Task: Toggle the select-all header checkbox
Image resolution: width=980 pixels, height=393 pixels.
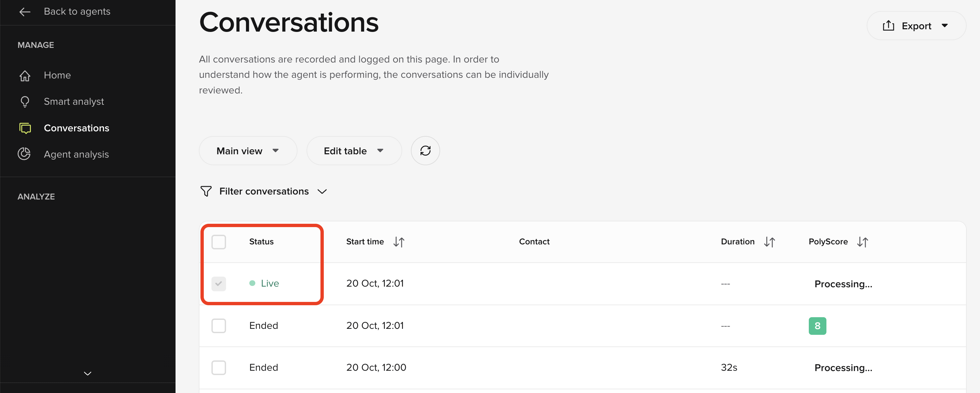Action: coord(219,242)
